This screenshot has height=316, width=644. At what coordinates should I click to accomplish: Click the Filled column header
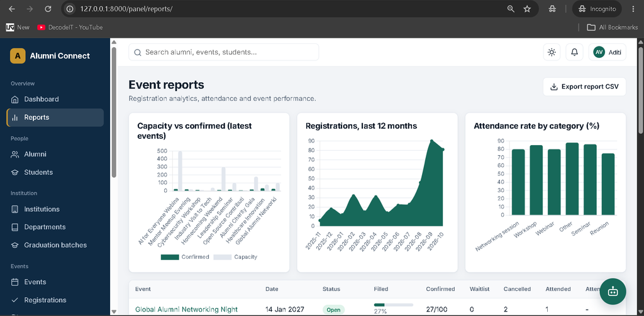click(381, 289)
